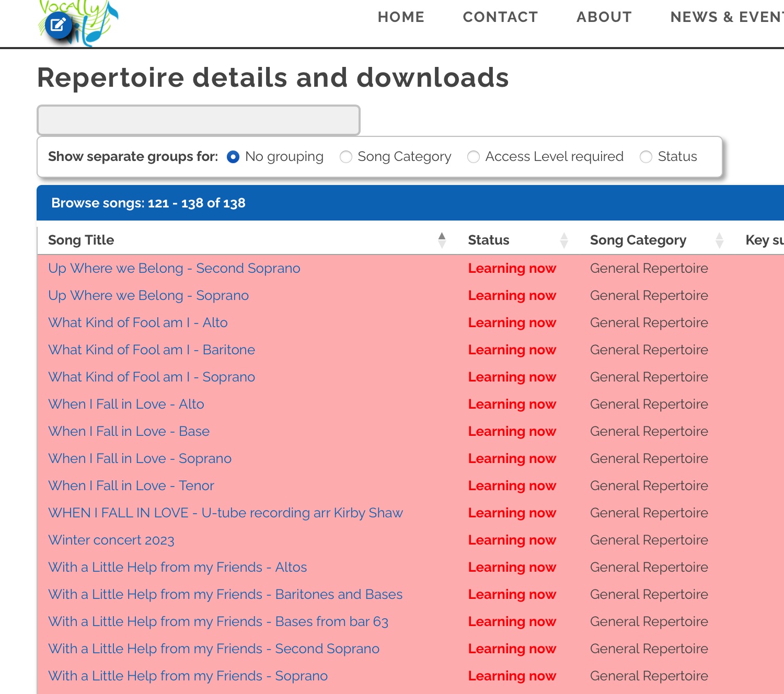Open the About menu item
The height and width of the screenshot is (694, 784).
click(604, 17)
